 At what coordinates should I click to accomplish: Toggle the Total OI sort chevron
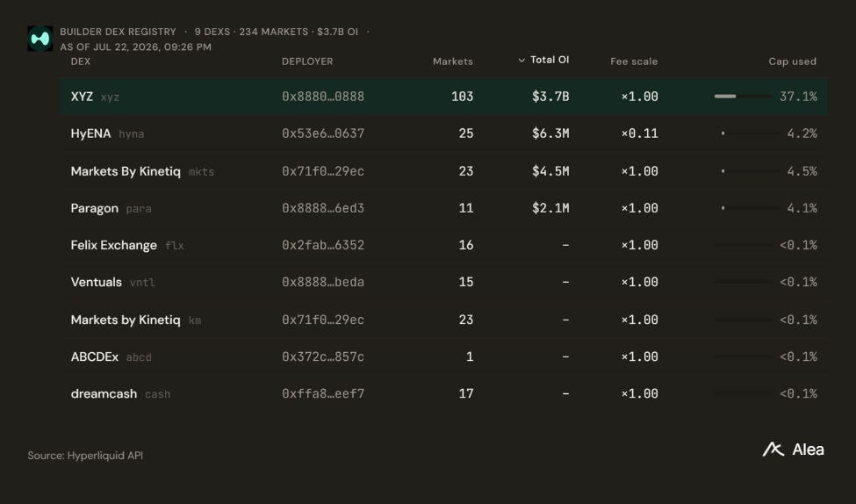click(x=522, y=60)
